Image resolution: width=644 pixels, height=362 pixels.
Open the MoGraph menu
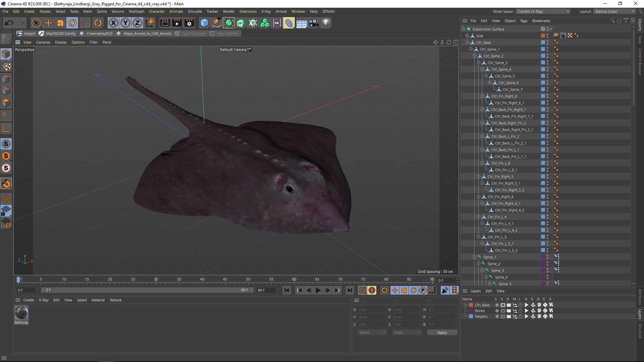point(136,11)
